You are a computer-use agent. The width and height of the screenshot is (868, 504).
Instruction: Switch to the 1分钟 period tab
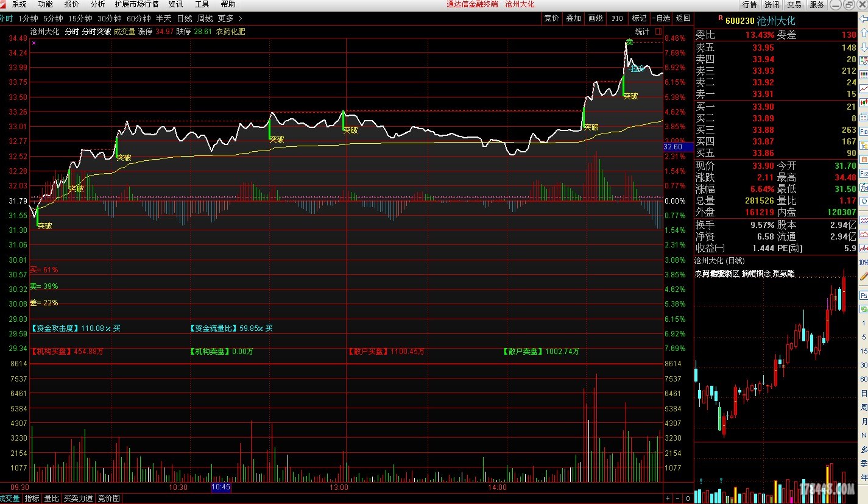click(28, 18)
